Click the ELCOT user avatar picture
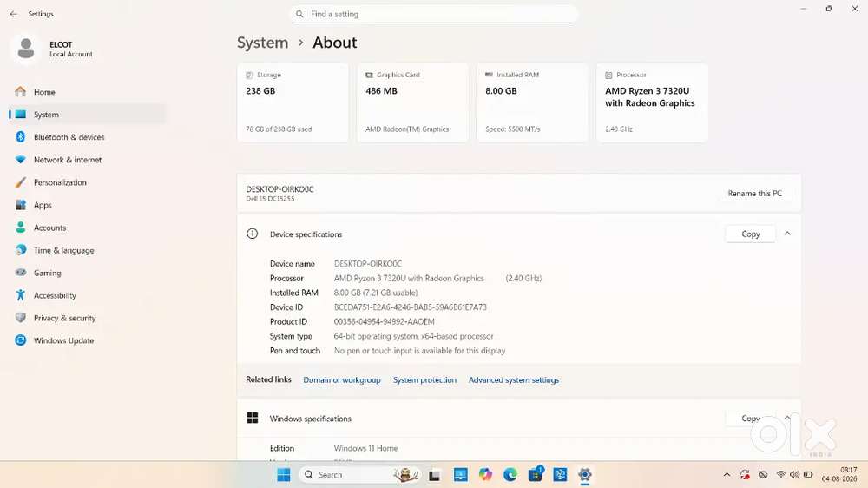Screen dimensions: 868x488 point(25,49)
